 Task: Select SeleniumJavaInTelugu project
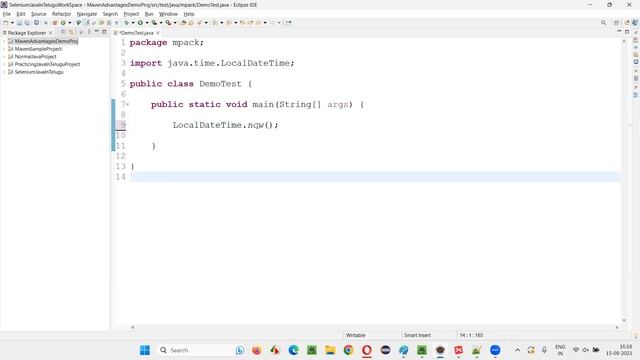point(39,72)
